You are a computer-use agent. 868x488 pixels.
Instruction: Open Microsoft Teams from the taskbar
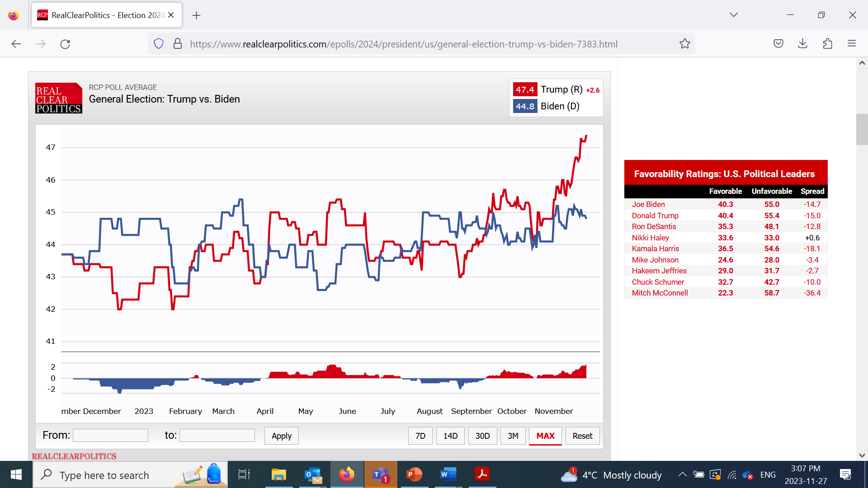point(381,474)
